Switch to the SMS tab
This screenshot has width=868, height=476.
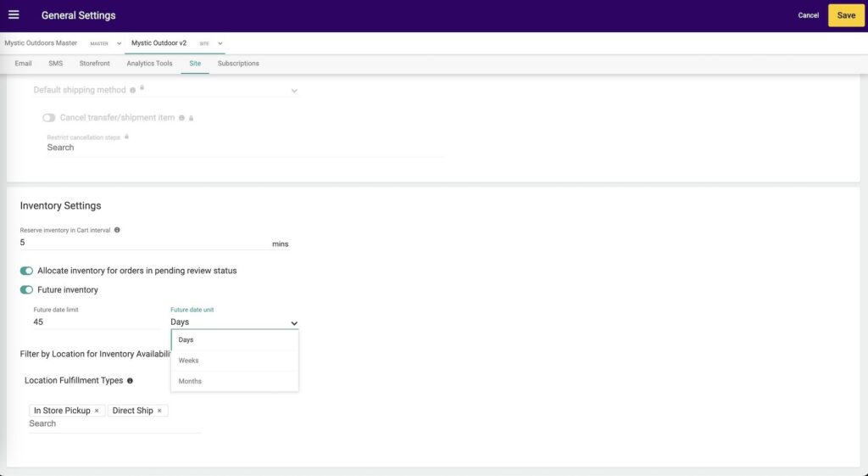pos(55,63)
